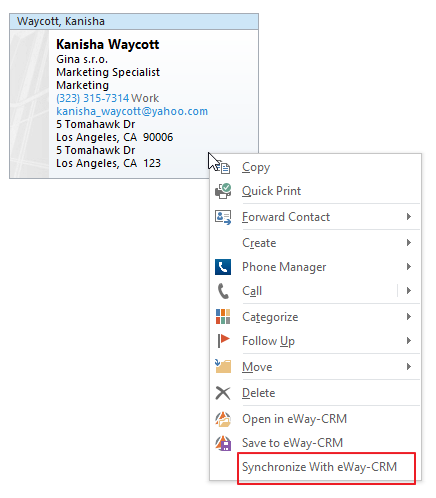
Task: Choose Delete from the context menu
Action: tap(315, 393)
